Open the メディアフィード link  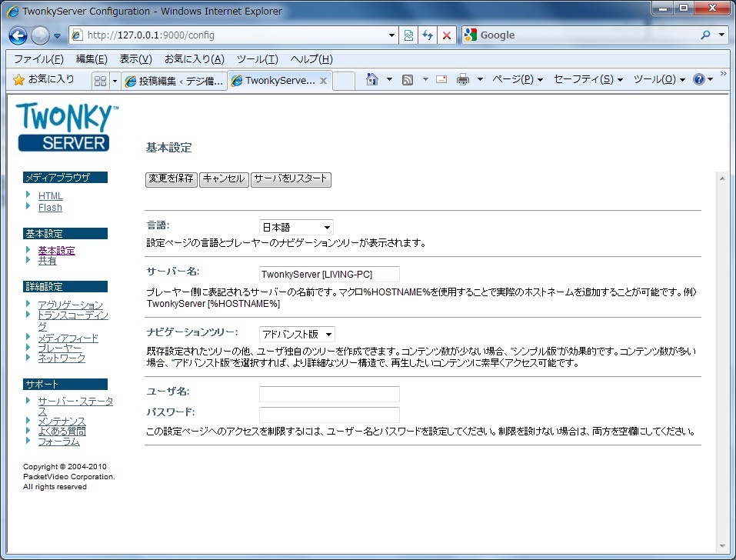coord(68,338)
